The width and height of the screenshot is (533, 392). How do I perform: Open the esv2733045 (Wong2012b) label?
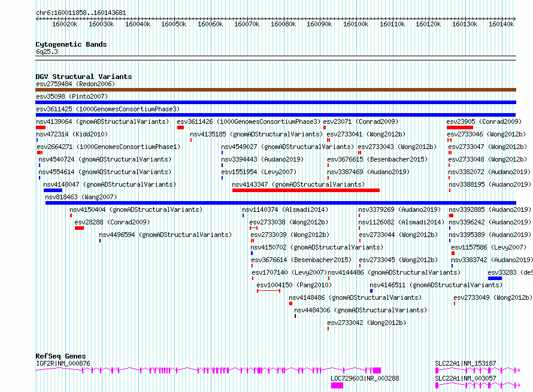pyautogui.click(x=398, y=260)
